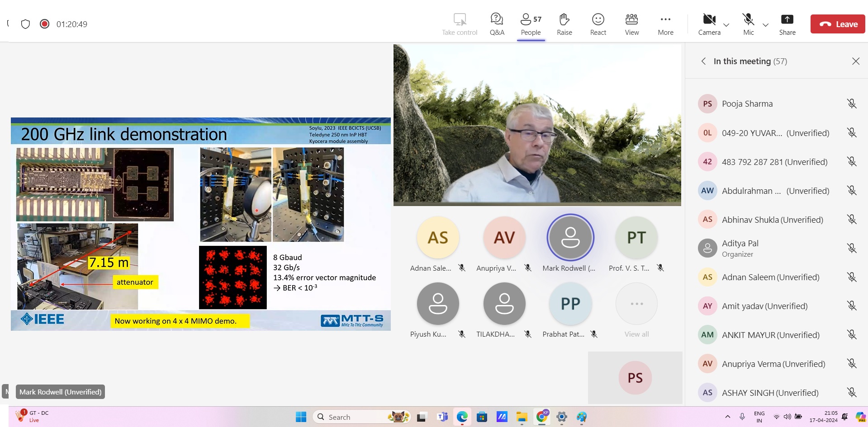Screen dimensions: 868x427
Task: Toggle the People tab
Action: (531, 24)
